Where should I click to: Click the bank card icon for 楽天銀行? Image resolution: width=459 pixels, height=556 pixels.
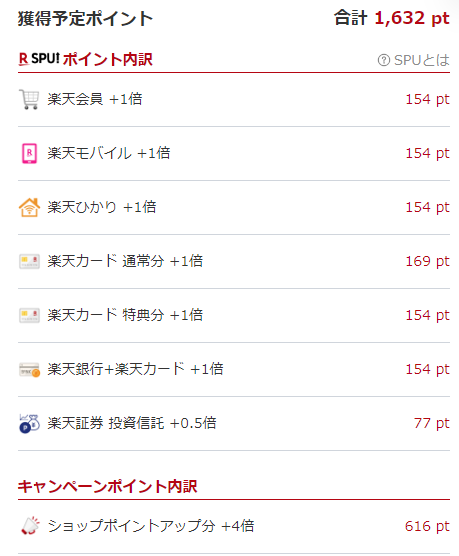point(29,370)
